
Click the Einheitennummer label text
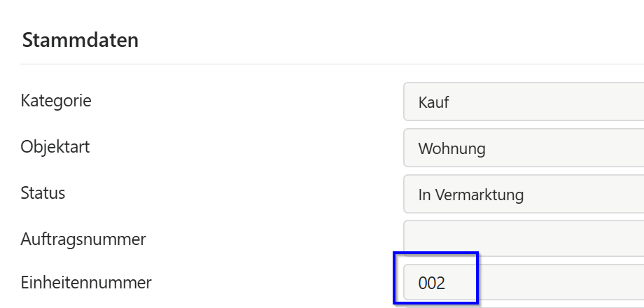pos(86,283)
